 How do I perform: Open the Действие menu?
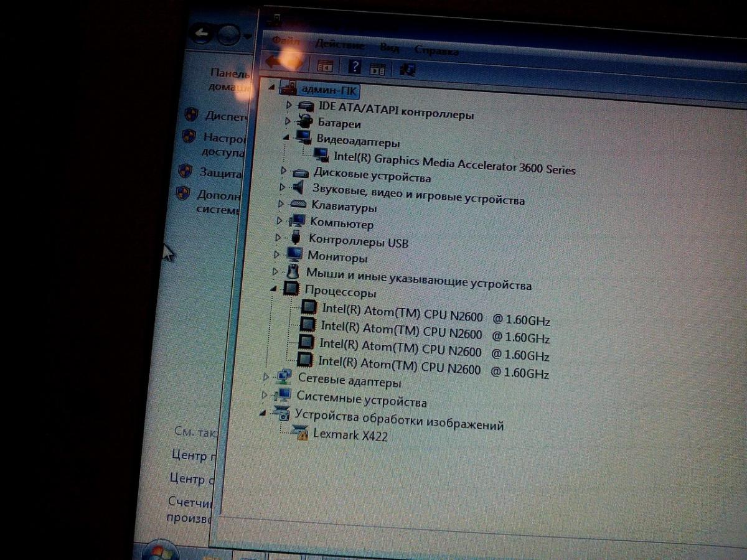click(339, 45)
